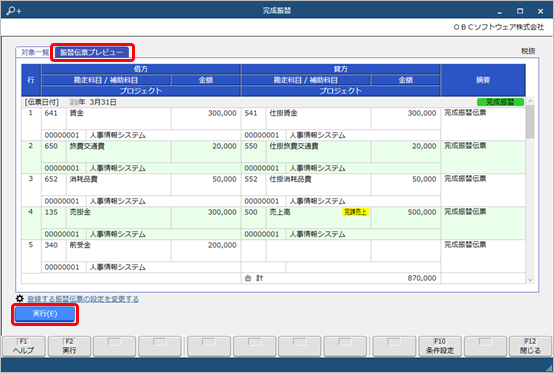Open the 登録する振替伝票の設定を変更する link
Image resolution: width=554 pixels, height=373 pixels.
[x=83, y=299]
